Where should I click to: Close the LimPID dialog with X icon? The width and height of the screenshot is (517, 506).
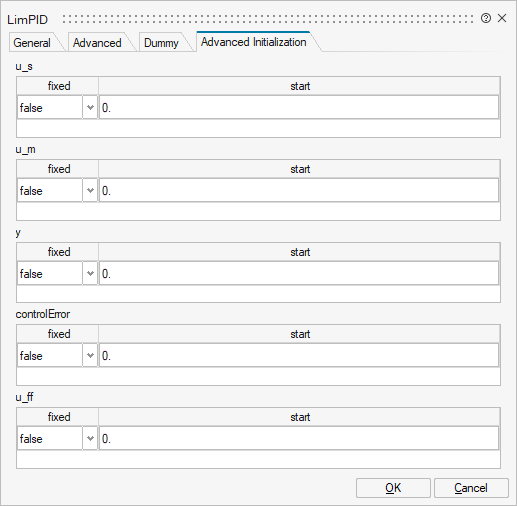tap(502, 18)
